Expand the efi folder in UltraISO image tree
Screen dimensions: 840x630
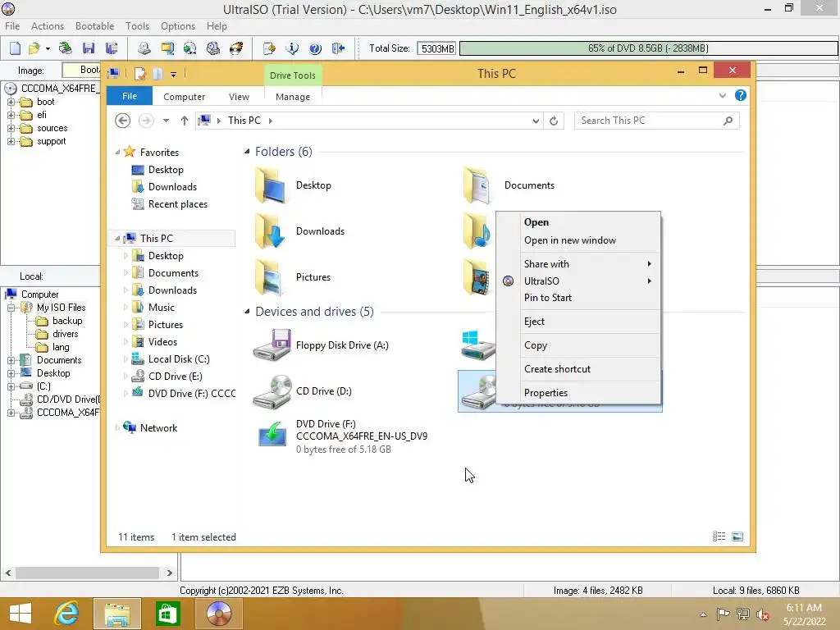11,115
